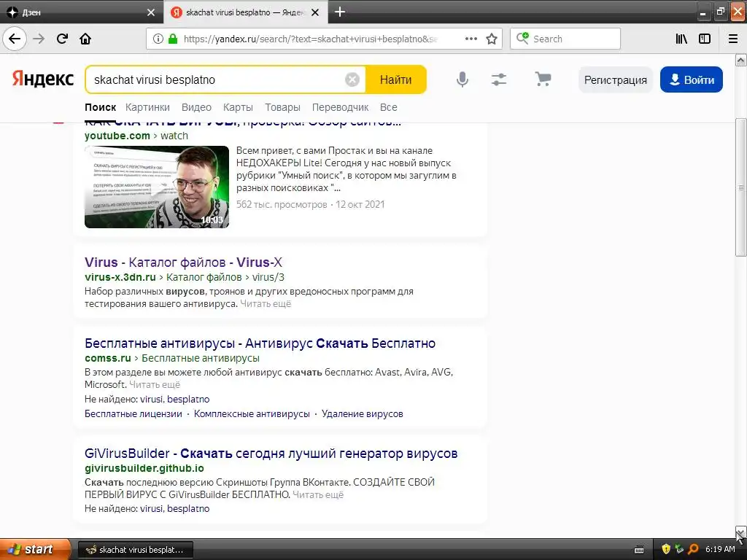Click the Каталог файлов breadcrumb link
The height and width of the screenshot is (560, 747).
pyautogui.click(x=204, y=277)
